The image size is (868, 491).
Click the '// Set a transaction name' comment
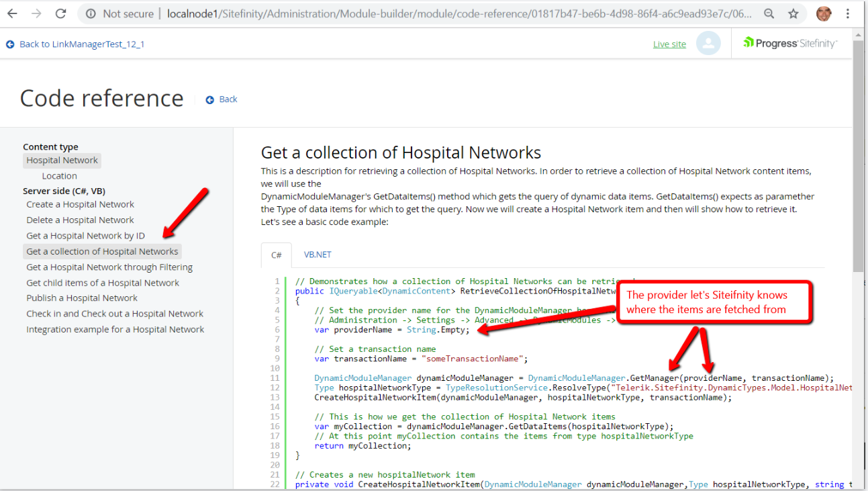click(x=374, y=349)
